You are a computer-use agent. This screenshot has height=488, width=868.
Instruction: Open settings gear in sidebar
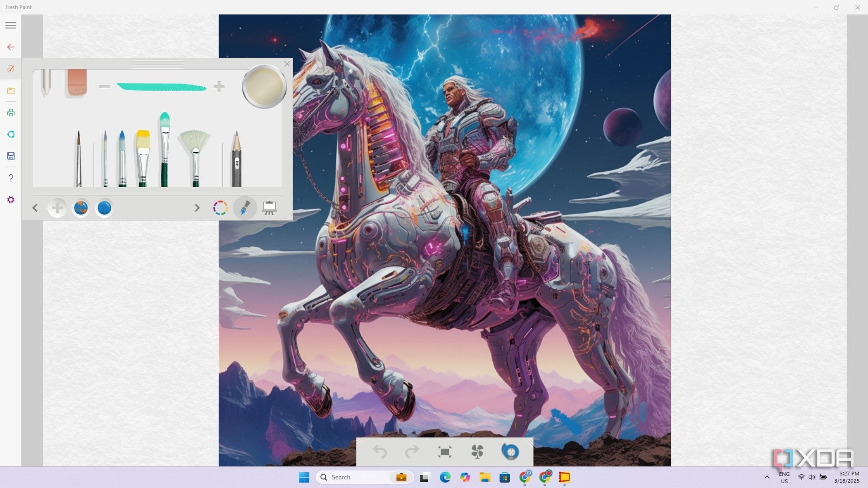coord(11,200)
